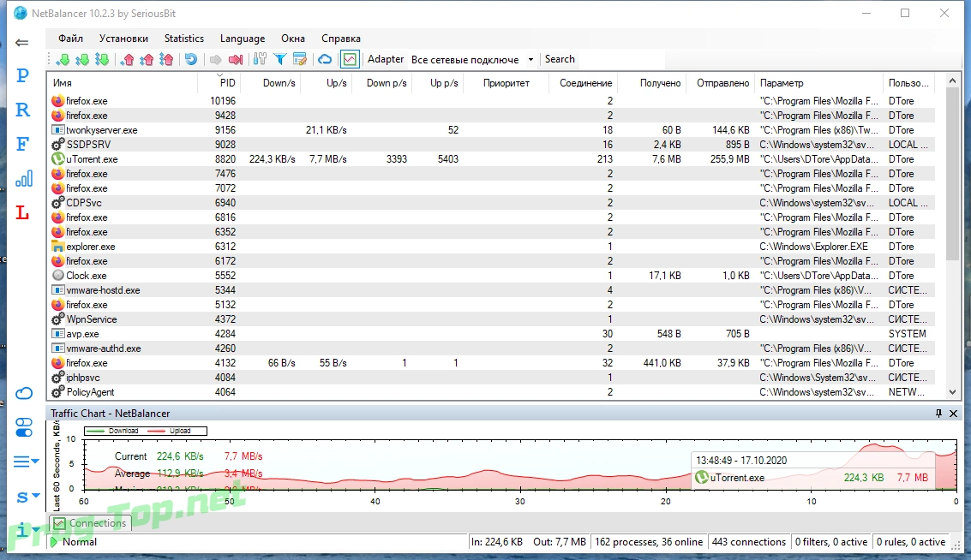The image size is (971, 560).
Task: Open the R section in sidebar
Action: point(22,110)
